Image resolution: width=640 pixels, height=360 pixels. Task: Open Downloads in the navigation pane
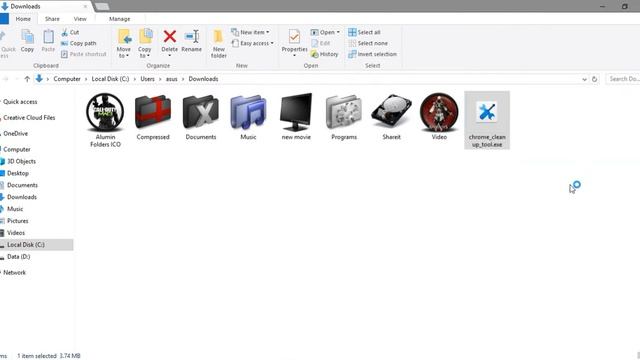point(21,197)
